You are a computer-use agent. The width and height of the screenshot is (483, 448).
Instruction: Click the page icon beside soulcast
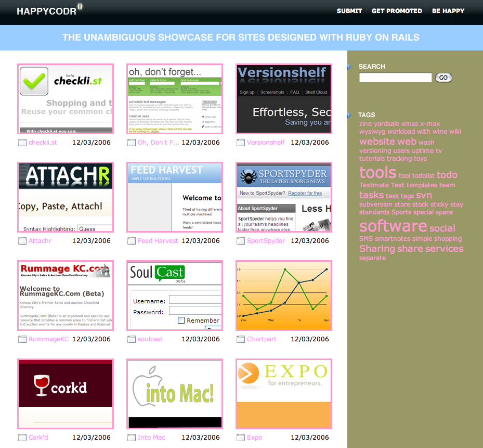132,339
